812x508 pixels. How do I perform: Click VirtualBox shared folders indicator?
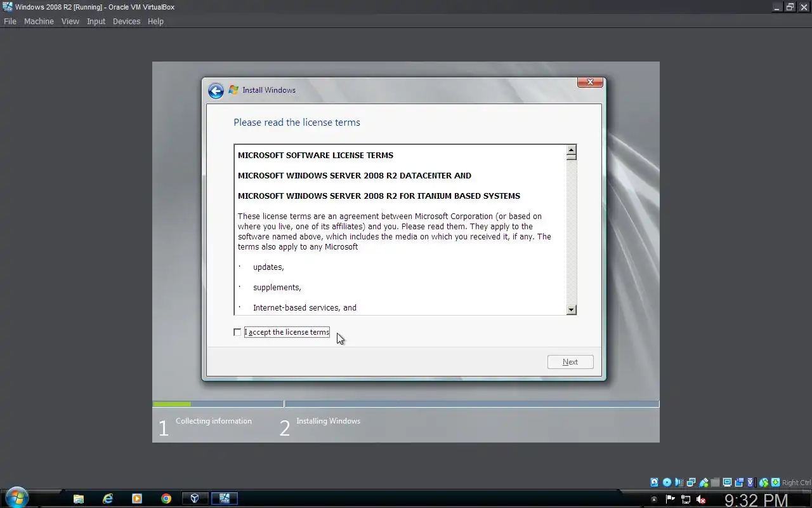(716, 483)
